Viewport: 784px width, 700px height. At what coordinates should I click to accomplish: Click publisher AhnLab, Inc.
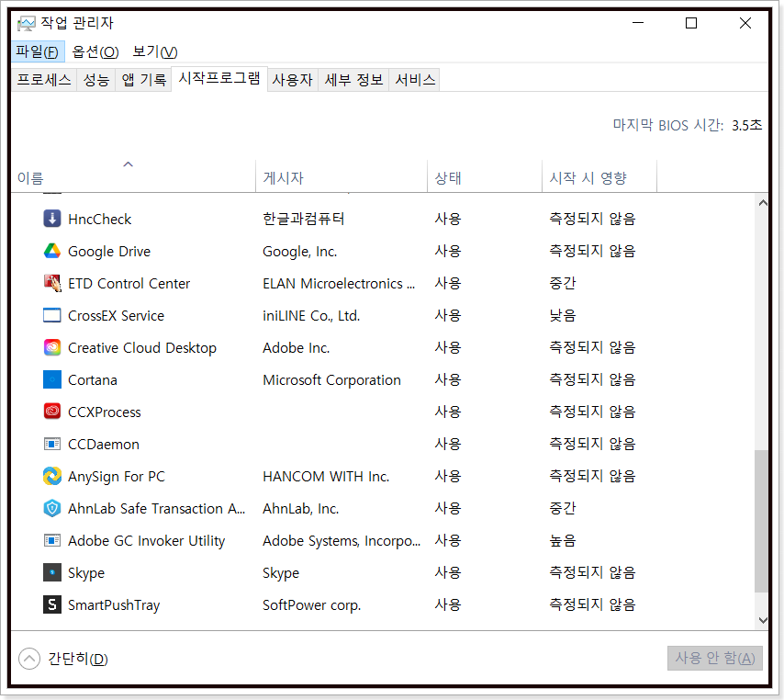[x=301, y=509]
